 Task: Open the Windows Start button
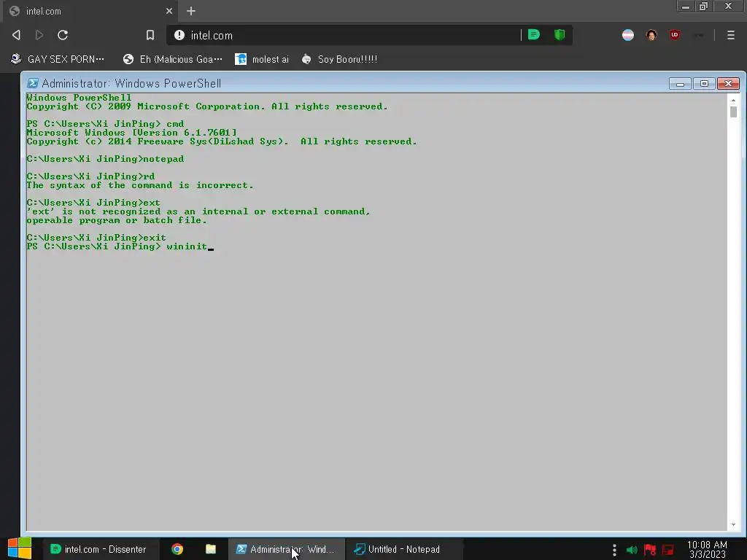(x=20, y=548)
